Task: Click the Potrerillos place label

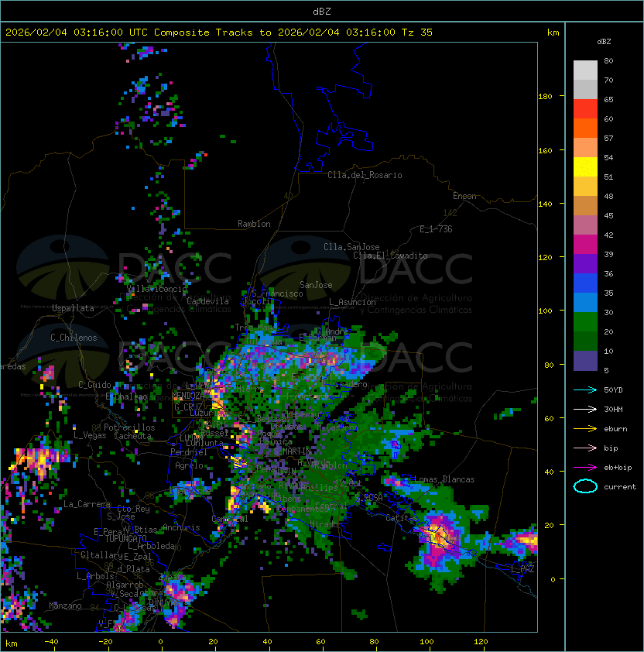Action: pos(129,427)
